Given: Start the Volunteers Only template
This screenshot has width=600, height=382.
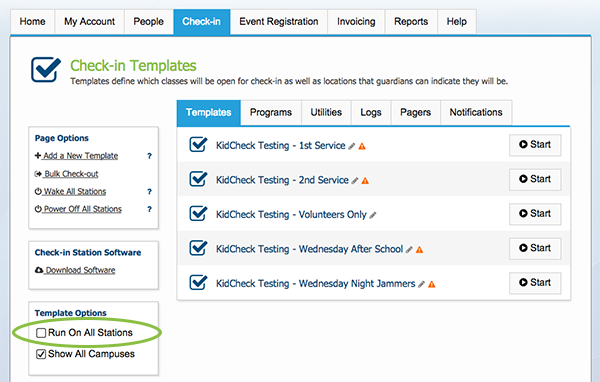Looking at the screenshot, I should click(x=535, y=214).
